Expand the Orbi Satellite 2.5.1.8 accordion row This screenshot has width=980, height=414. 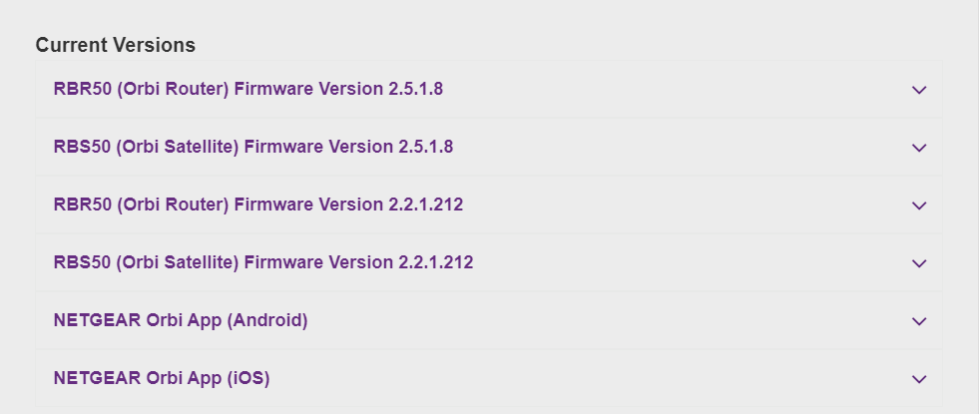489,148
